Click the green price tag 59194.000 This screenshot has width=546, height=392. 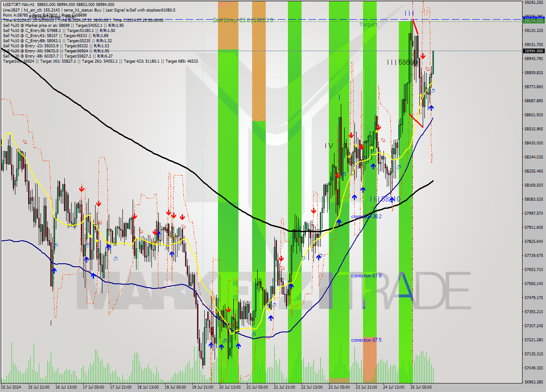coord(534,20)
